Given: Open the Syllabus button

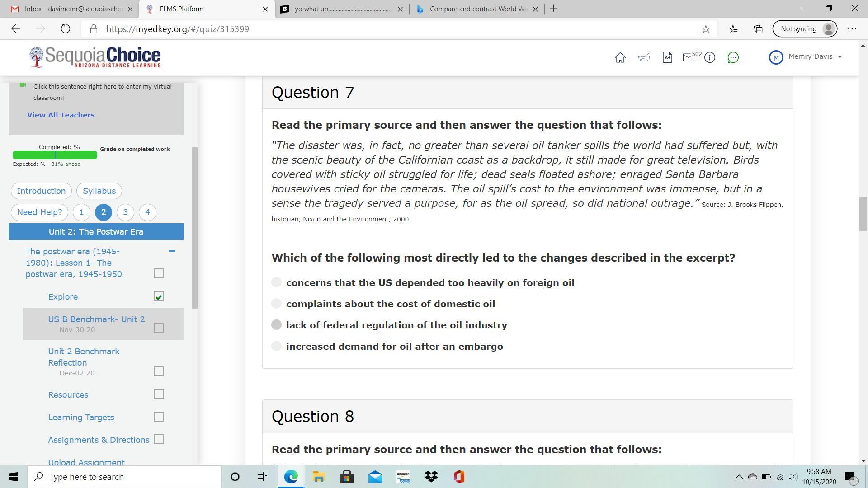Looking at the screenshot, I should 99,191.
